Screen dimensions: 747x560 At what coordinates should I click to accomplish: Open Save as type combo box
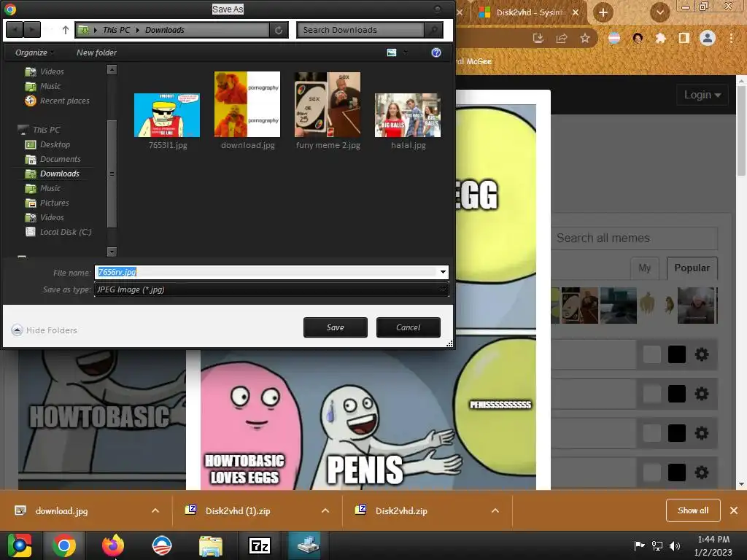pyautogui.click(x=271, y=289)
